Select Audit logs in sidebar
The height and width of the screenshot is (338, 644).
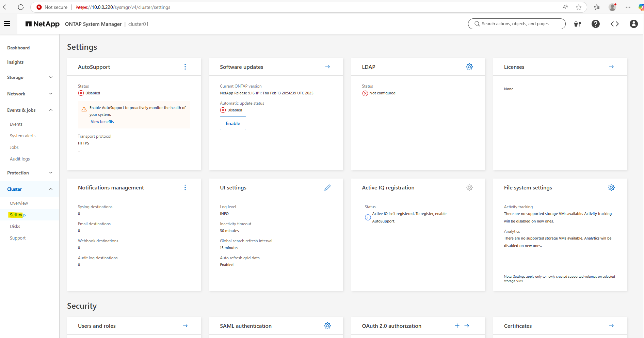coord(20,159)
